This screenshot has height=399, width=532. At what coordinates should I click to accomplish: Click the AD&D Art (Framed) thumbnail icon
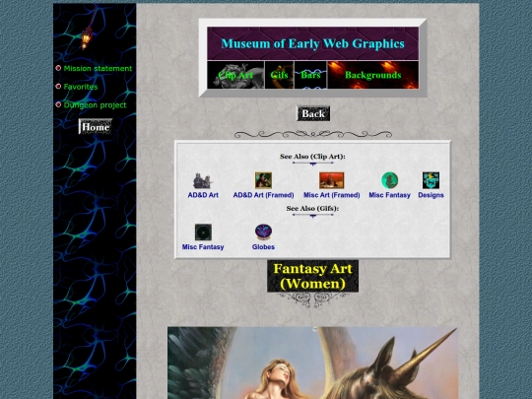[263, 180]
